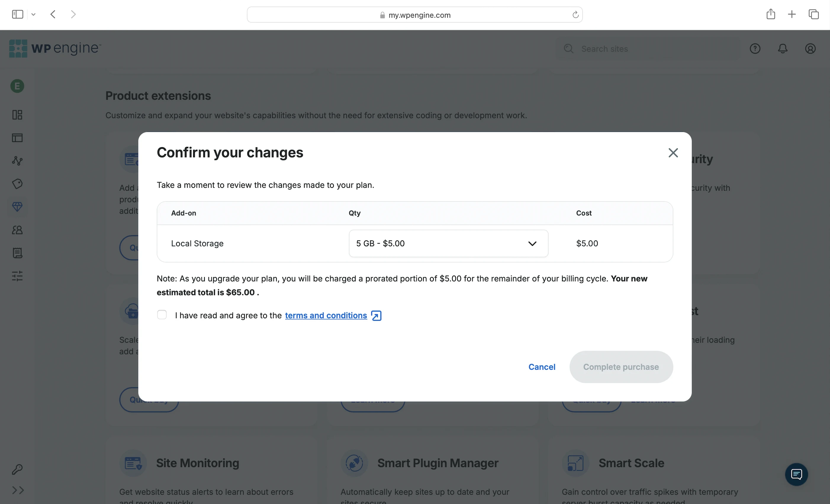Click the browser reload page icon
This screenshot has height=504, width=830.
point(575,15)
